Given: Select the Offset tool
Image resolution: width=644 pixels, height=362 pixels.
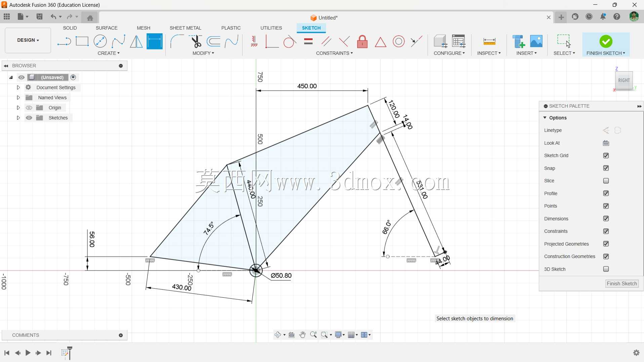Looking at the screenshot, I should 213,41.
